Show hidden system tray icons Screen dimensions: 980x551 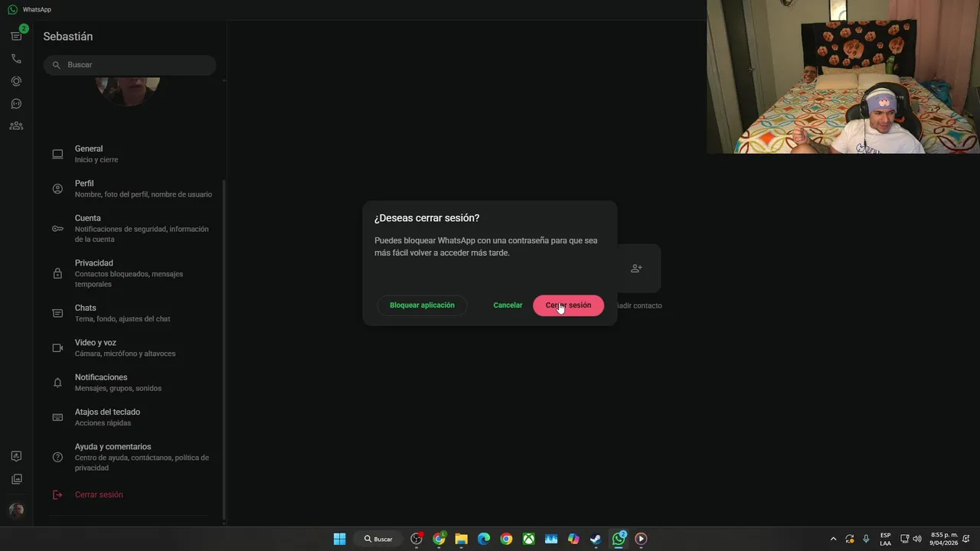click(834, 539)
